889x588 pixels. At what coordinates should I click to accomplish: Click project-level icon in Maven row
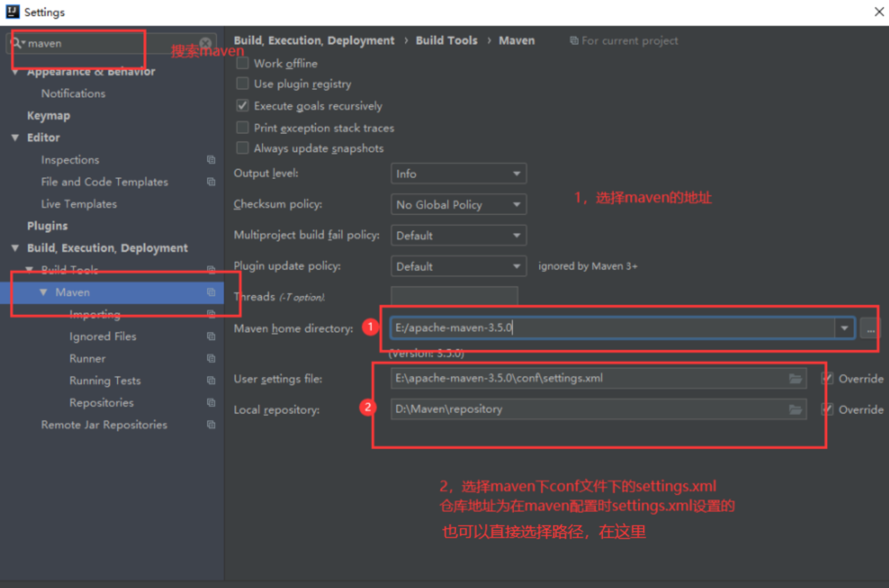[x=211, y=292]
